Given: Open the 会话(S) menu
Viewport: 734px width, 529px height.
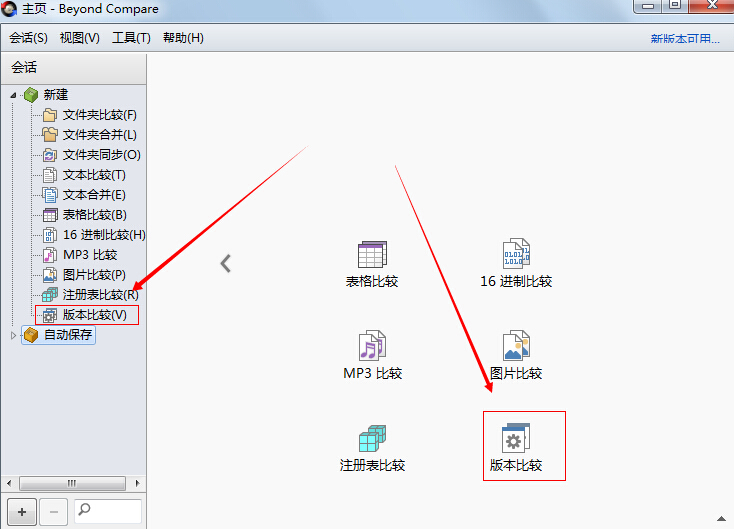Looking at the screenshot, I should point(29,38).
